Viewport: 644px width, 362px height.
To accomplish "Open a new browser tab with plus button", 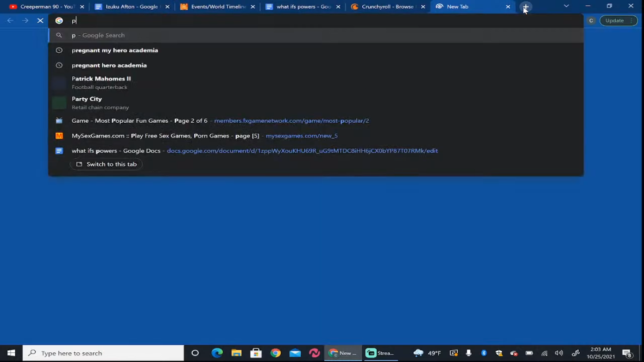I will [525, 7].
